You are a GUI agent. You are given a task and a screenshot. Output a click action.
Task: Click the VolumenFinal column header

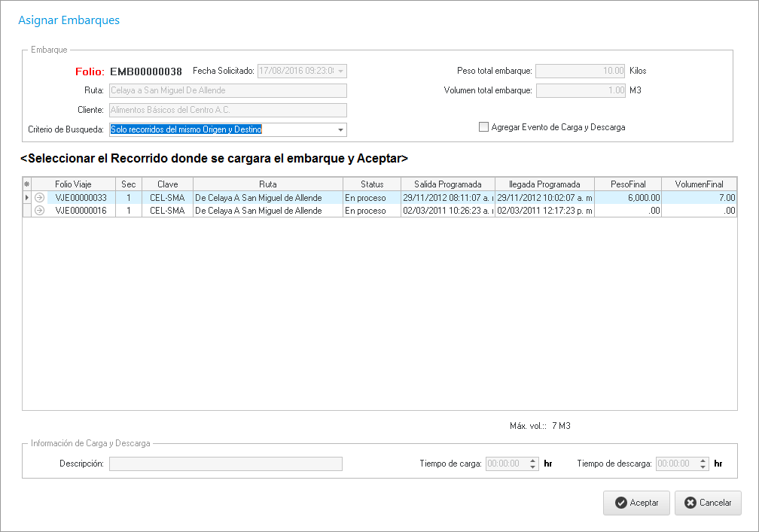699,184
